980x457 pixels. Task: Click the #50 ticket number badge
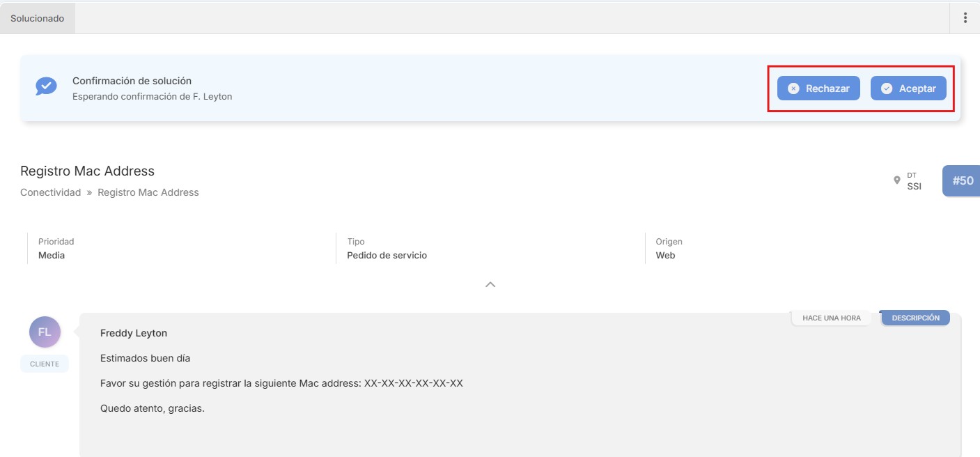click(x=962, y=180)
